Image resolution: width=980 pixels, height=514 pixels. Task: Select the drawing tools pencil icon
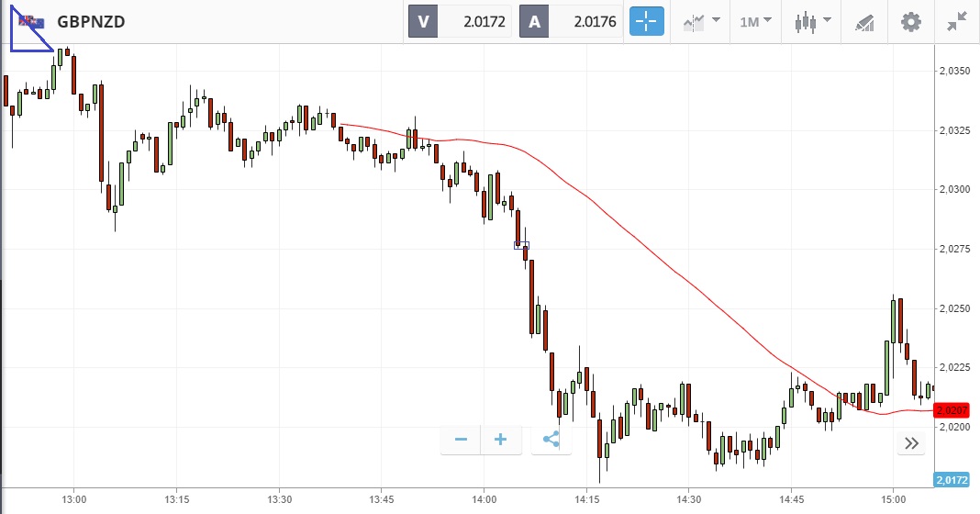pos(863,21)
